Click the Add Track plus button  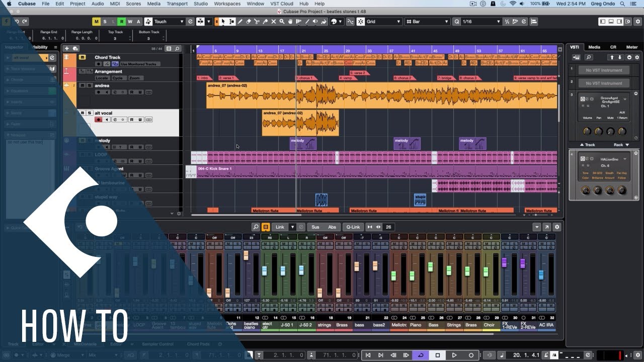click(67, 48)
